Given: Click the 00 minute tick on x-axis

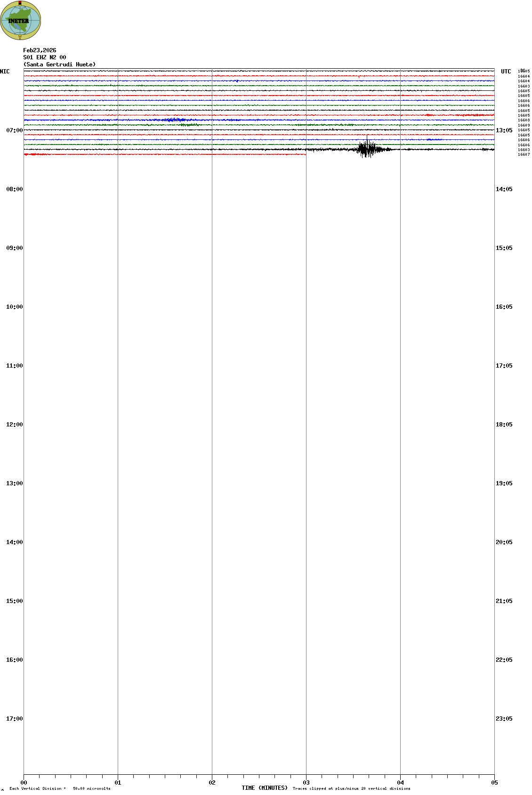Looking at the screenshot, I should [x=24, y=783].
